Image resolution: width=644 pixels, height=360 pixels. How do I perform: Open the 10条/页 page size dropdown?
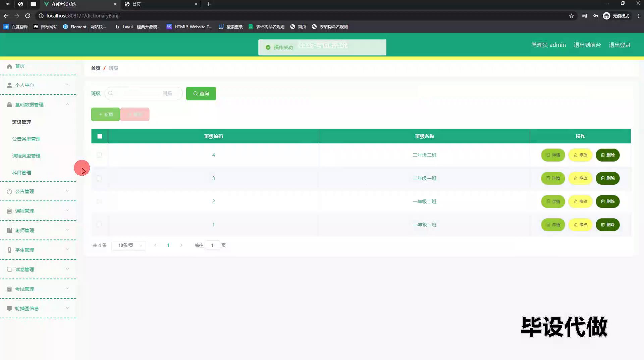click(128, 245)
